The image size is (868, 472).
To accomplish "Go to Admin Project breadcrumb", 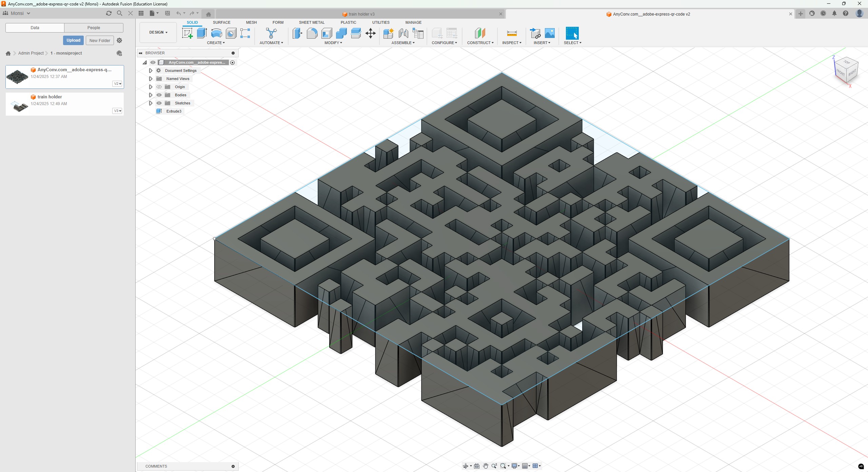I will 31,53.
